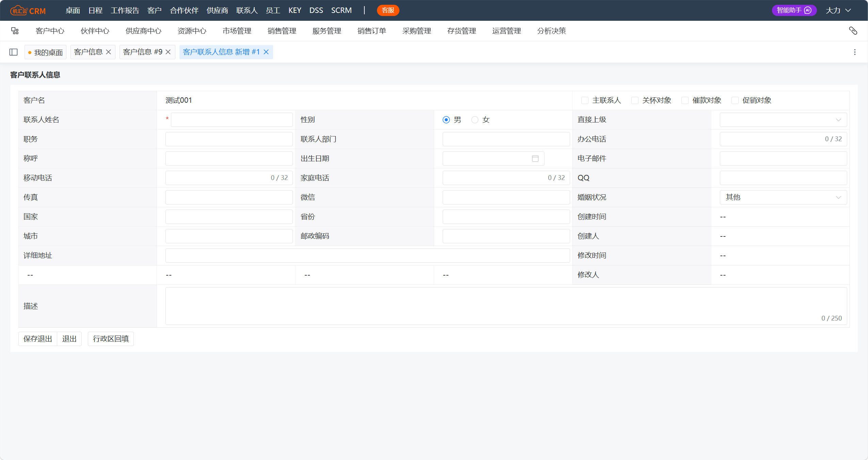Open the 员工 top menu
868x460 pixels.
273,11
